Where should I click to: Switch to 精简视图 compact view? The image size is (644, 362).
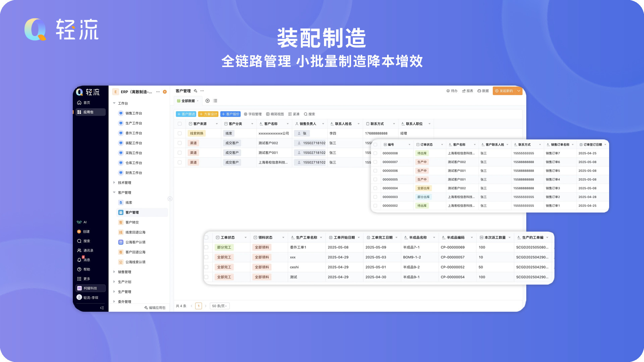pyautogui.click(x=275, y=114)
